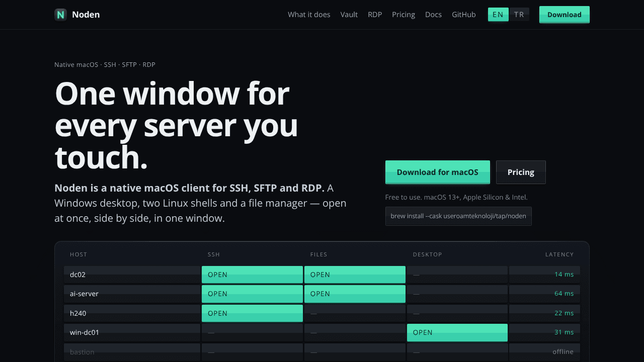Click the 22 ms latency value
This screenshot has height=362, width=644.
564,313
